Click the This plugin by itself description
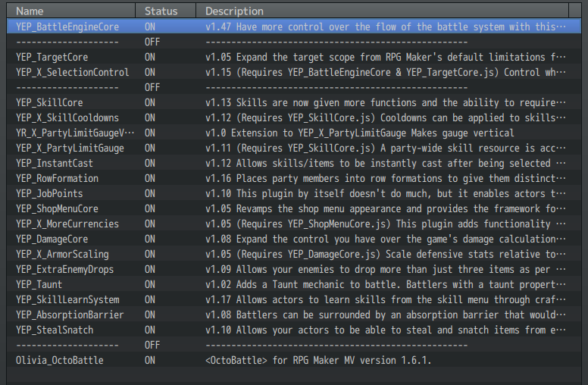 click(386, 193)
